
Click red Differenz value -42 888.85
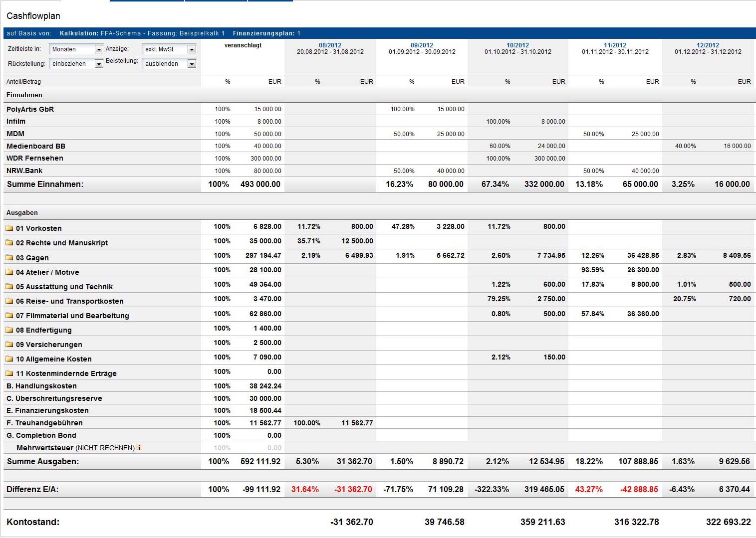639,489
